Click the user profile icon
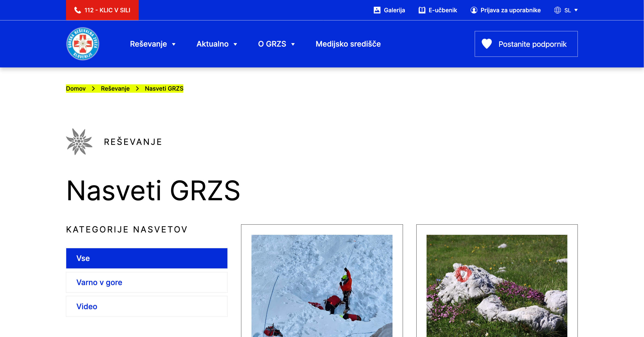 [x=474, y=10]
